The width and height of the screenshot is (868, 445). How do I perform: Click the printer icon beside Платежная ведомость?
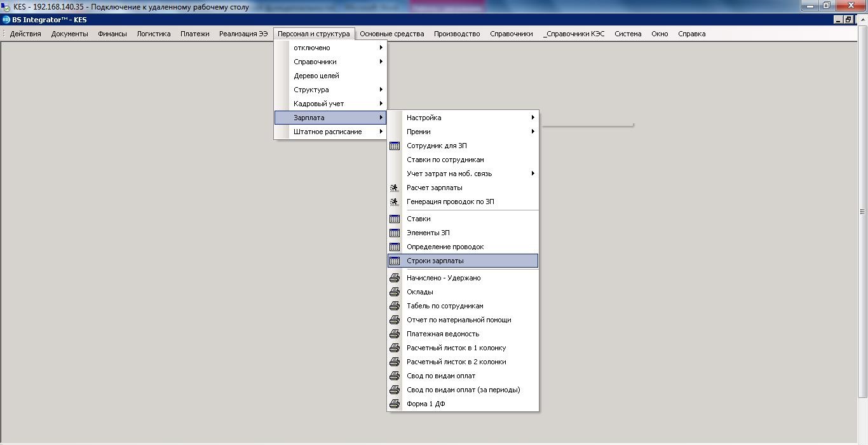pos(395,334)
